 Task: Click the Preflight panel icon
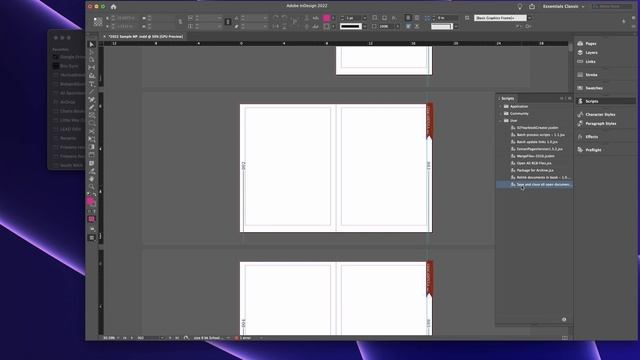coord(580,150)
